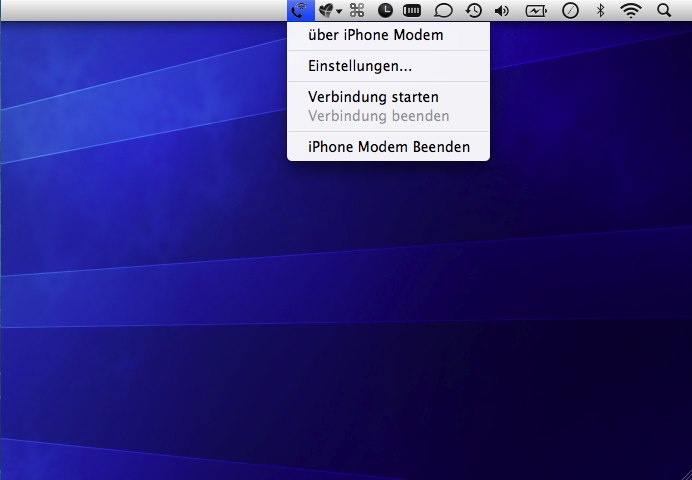Select 'über iPhone Modem' menu entry
The height and width of the screenshot is (480, 692).
388,35
